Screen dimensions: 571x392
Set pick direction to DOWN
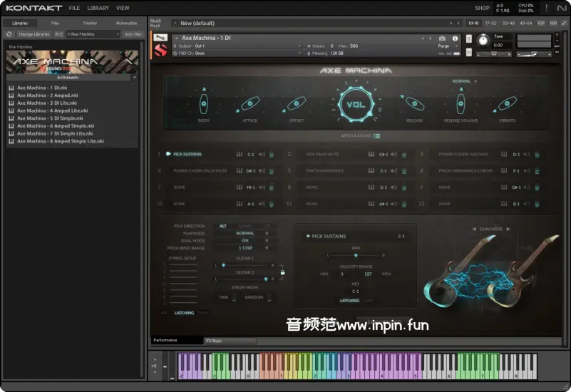245,226
